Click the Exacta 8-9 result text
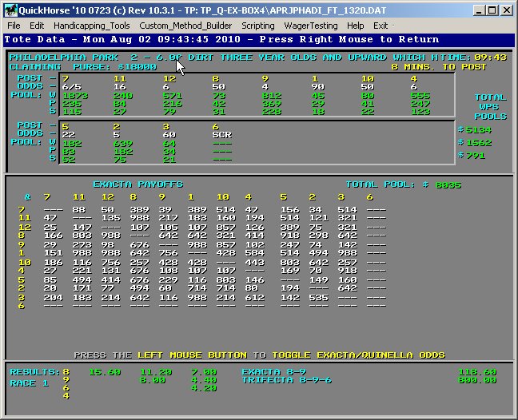Image resolution: width=518 pixels, height=420 pixels. click(273, 371)
